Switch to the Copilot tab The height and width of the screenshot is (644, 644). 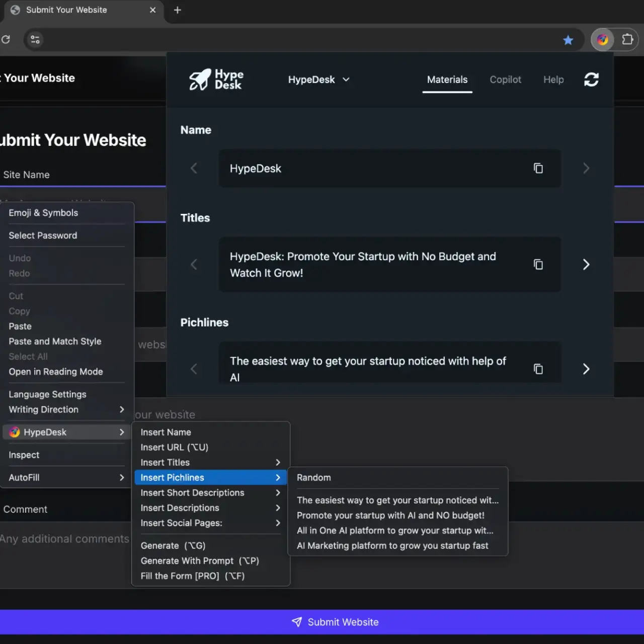point(506,79)
